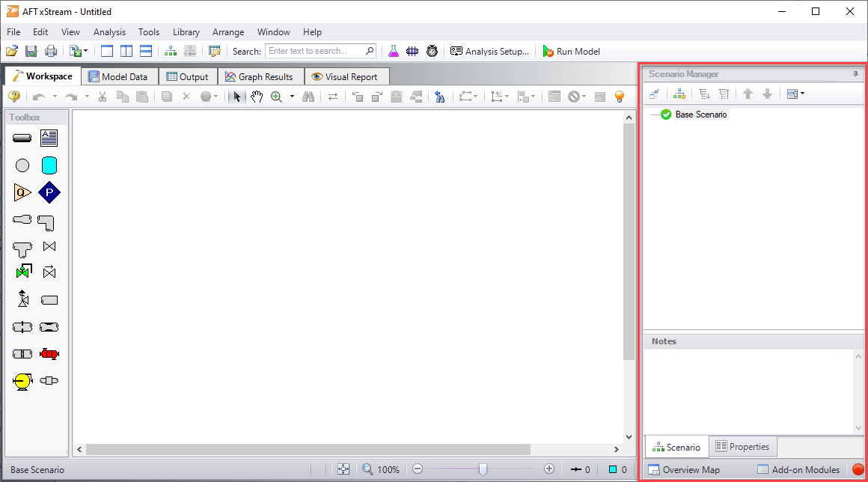This screenshot has width=868, height=482.
Task: Pick the Relief Valve junction icon
Action: click(22, 299)
